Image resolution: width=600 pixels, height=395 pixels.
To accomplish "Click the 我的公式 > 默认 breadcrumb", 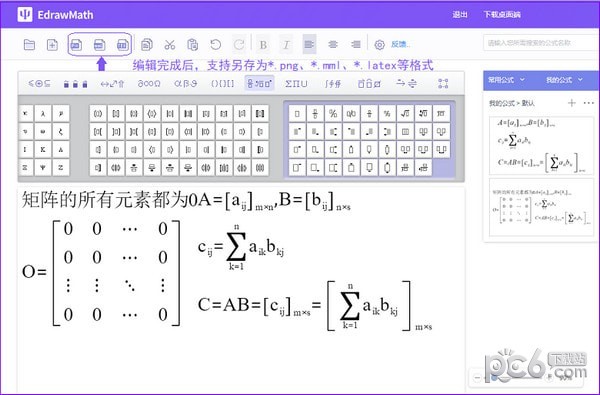I will 512,103.
